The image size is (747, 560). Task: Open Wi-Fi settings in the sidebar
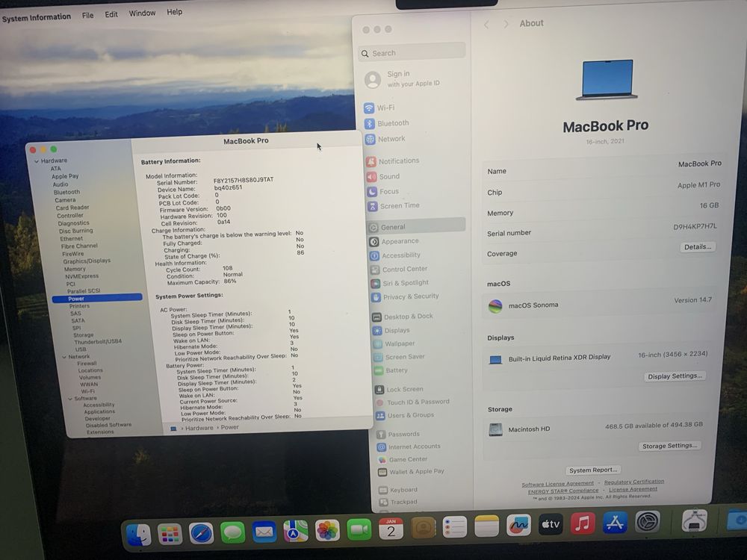point(379,108)
